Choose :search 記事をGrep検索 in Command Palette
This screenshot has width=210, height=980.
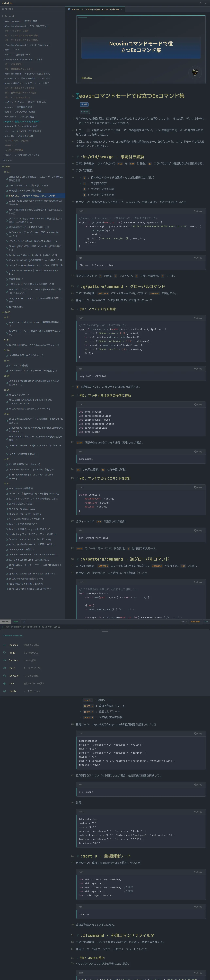click(x=105, y=645)
